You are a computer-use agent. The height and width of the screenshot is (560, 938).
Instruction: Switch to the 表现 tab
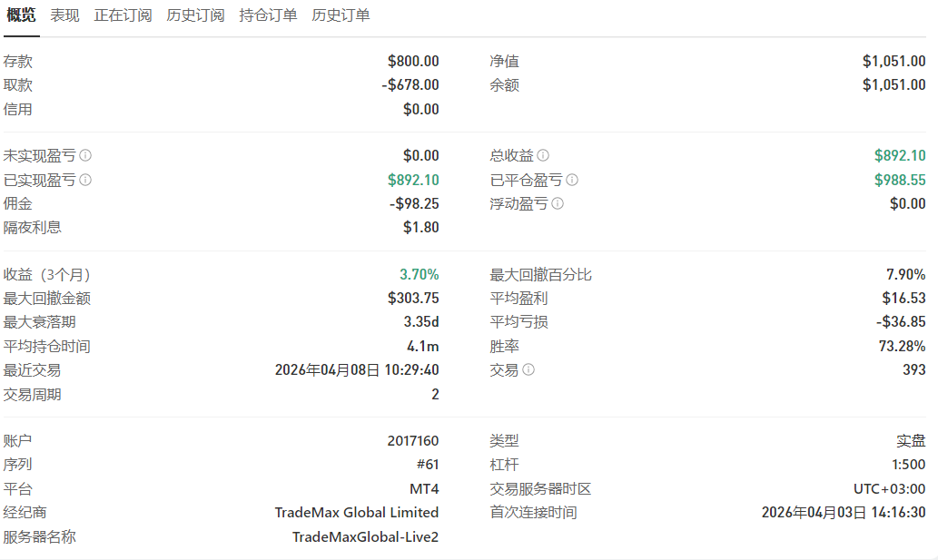click(64, 15)
